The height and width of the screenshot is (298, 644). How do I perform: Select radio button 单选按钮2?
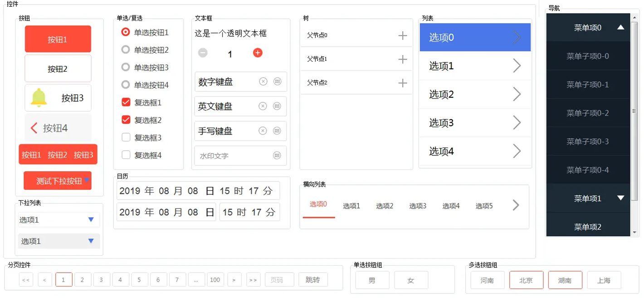point(126,50)
